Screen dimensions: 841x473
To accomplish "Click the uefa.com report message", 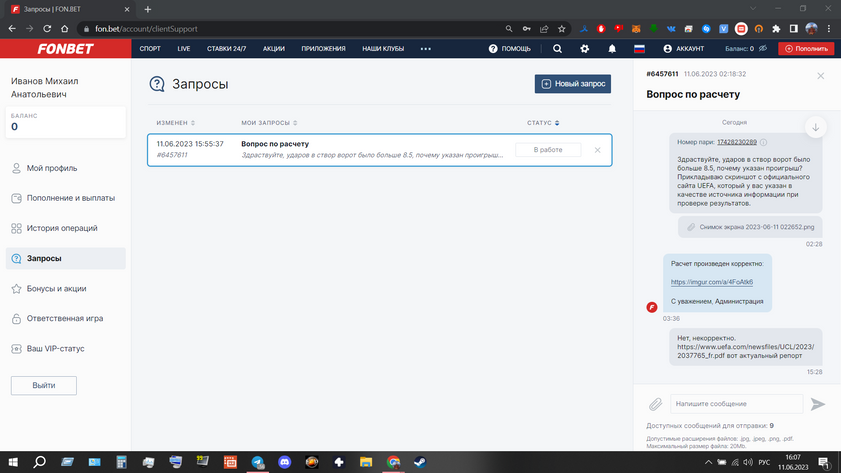I will tap(746, 347).
